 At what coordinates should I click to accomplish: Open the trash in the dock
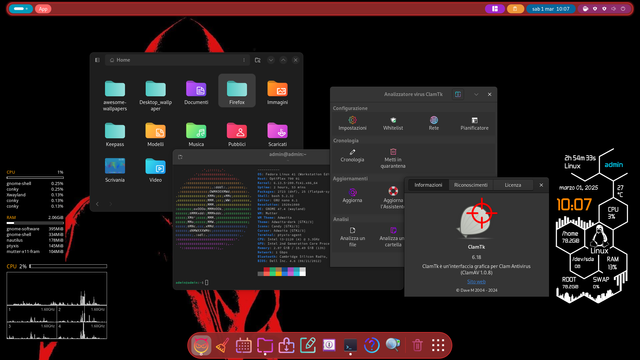[417, 345]
